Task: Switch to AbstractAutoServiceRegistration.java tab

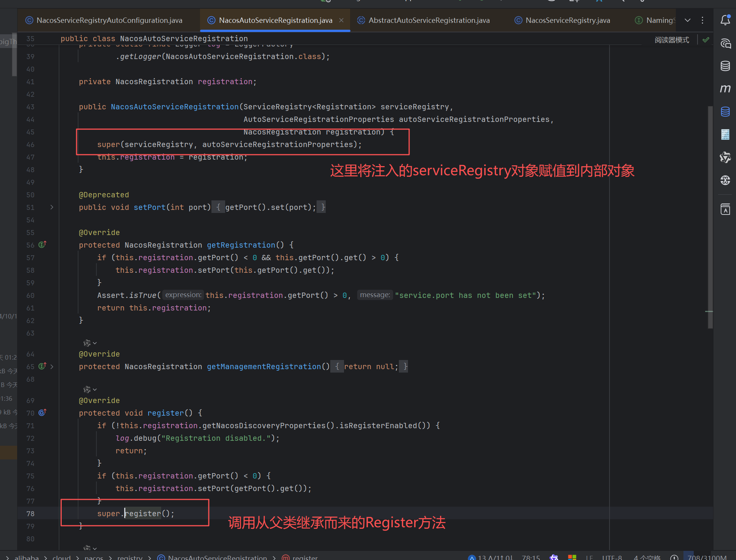Action: point(429,20)
